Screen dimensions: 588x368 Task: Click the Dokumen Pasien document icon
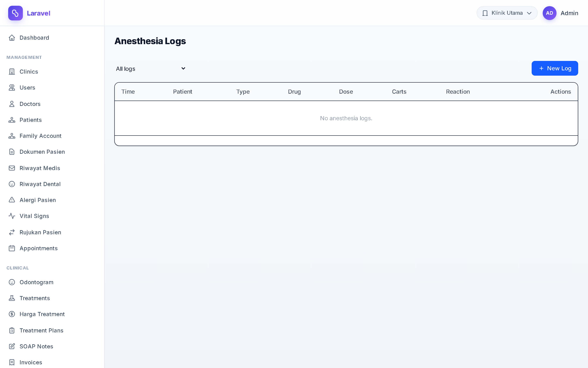[x=12, y=152]
